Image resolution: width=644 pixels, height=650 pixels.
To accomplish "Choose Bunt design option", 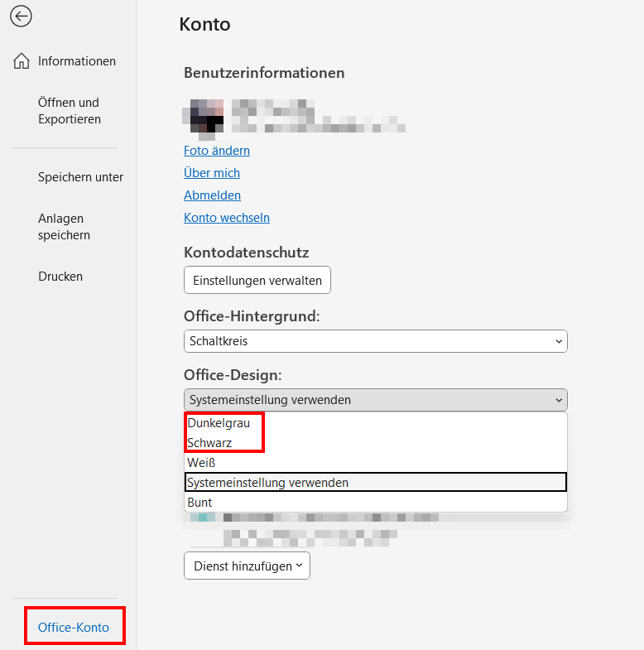I will coord(376,503).
